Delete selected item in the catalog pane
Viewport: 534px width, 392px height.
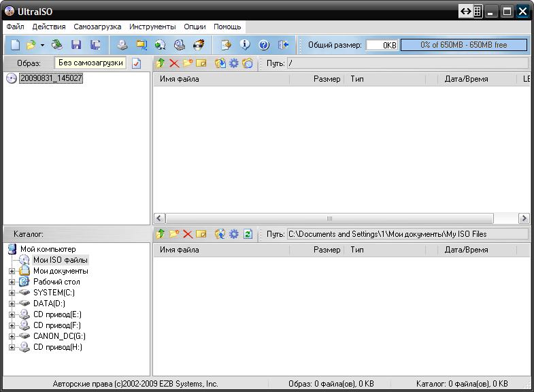coord(188,234)
